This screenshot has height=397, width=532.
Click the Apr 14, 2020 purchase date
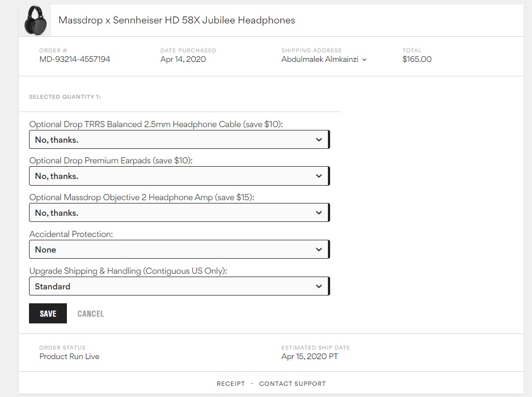pos(183,60)
